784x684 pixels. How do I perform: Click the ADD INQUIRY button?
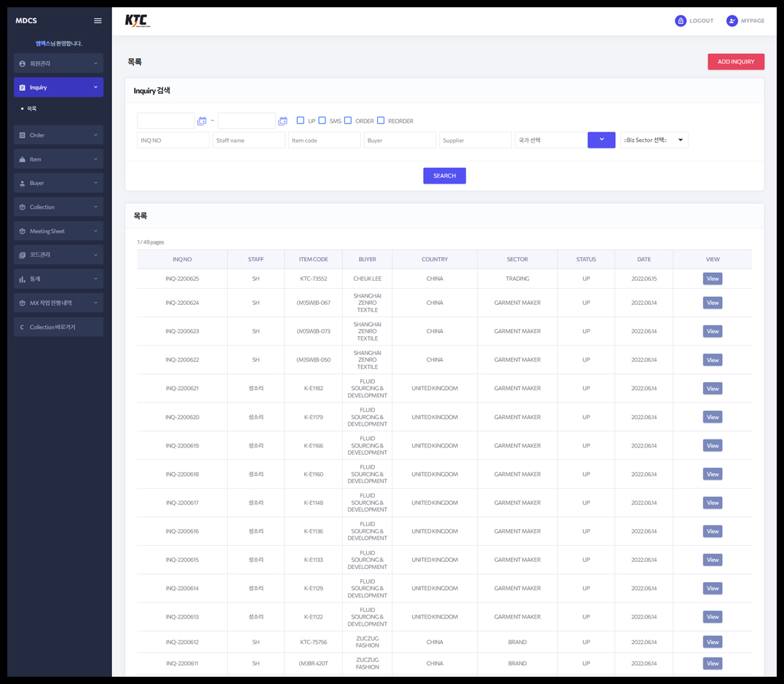(x=736, y=61)
